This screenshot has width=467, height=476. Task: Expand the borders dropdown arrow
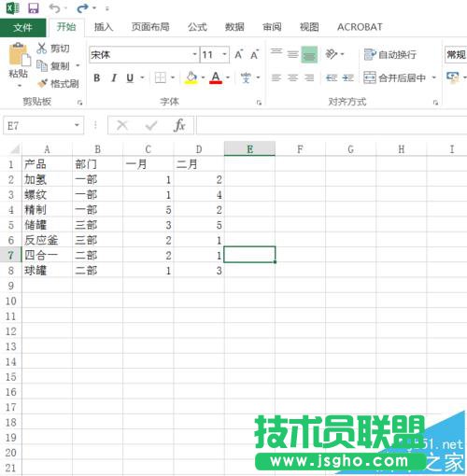[173, 77]
